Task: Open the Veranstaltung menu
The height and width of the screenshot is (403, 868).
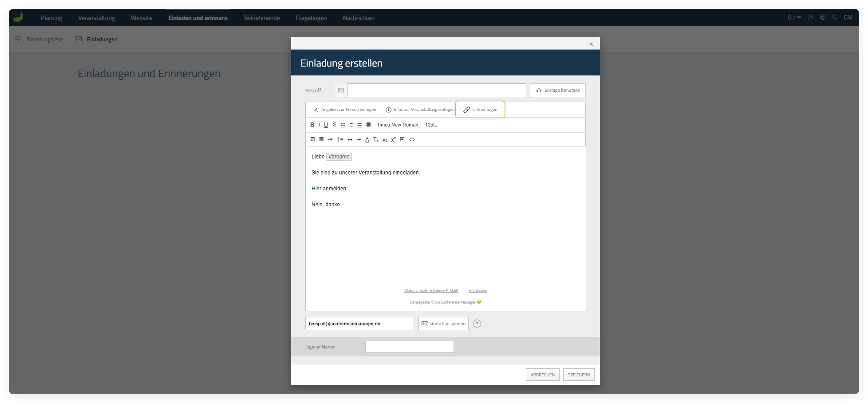Action: click(96, 18)
